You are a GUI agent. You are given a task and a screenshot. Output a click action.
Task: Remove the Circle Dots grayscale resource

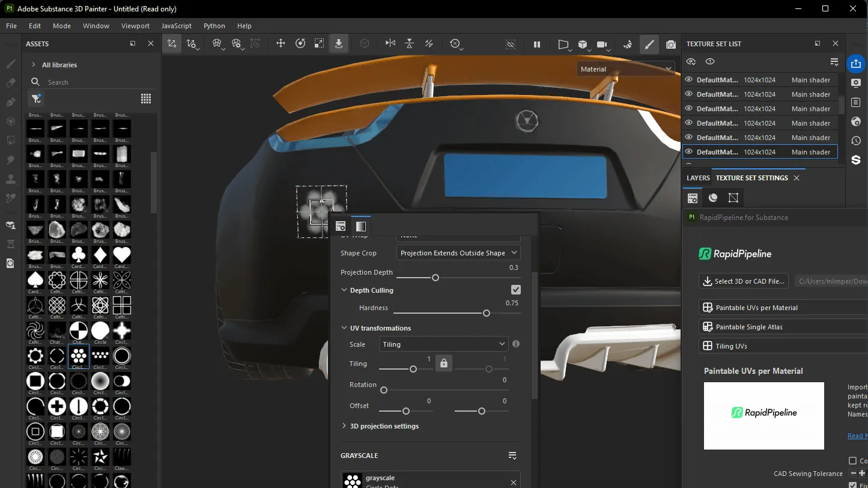coord(514,483)
